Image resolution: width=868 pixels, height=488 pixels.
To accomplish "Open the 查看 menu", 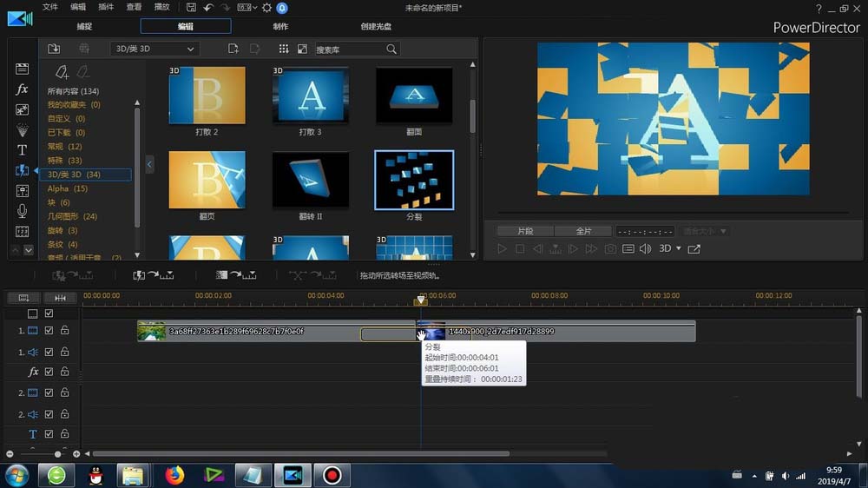I will click(x=134, y=7).
